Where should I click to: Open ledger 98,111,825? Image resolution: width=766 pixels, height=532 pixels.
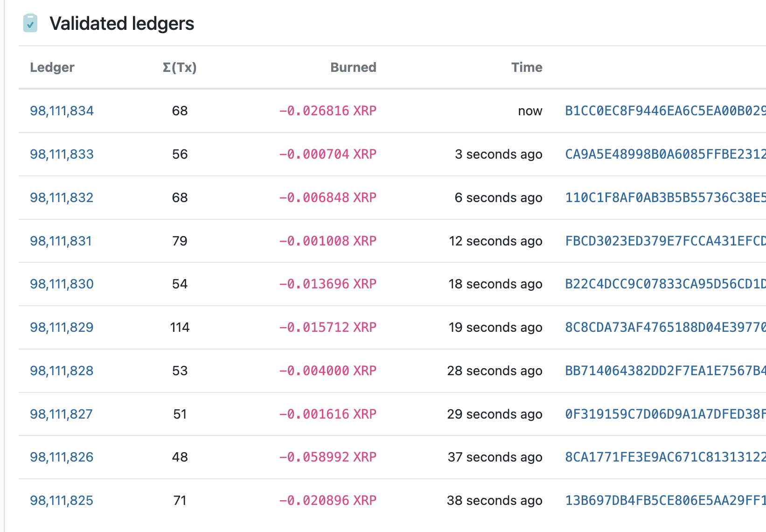click(62, 501)
